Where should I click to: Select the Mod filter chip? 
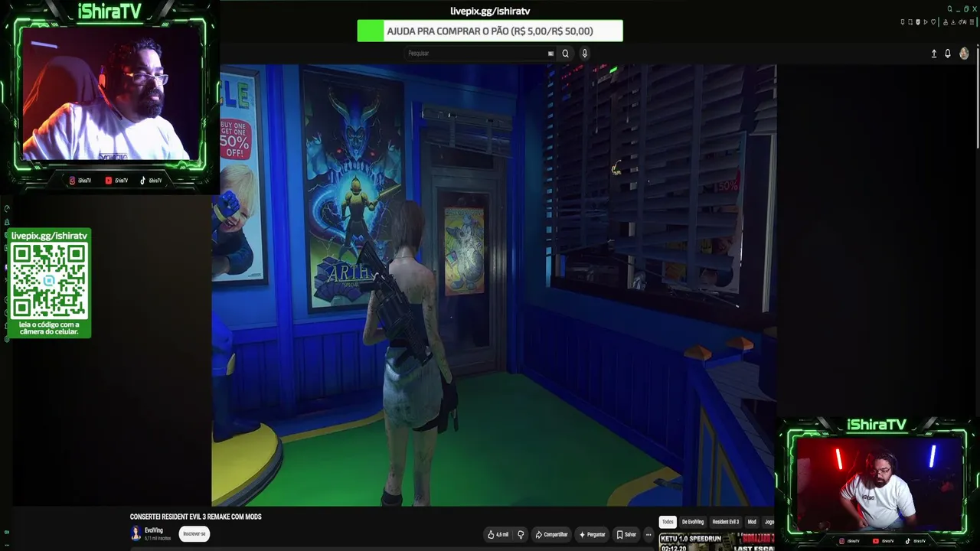pyautogui.click(x=752, y=522)
